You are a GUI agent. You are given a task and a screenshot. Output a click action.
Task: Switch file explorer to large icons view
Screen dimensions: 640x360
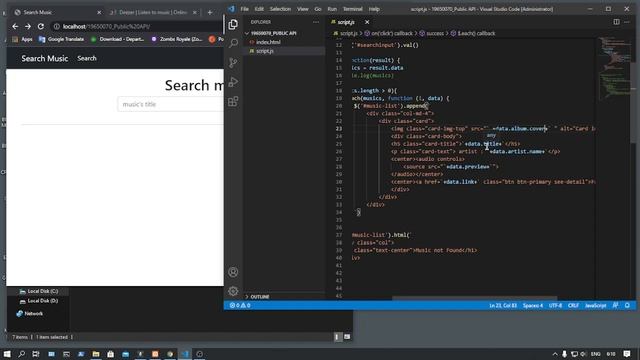click(x=347, y=337)
